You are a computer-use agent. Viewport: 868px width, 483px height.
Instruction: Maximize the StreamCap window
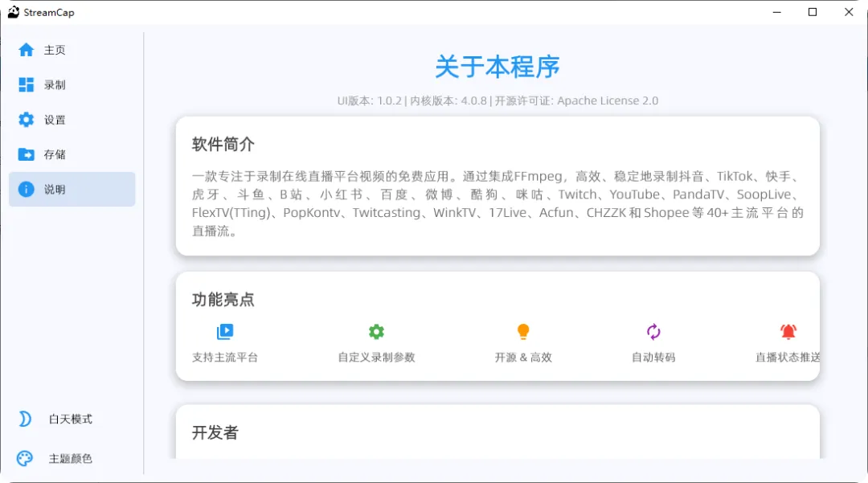coord(813,12)
